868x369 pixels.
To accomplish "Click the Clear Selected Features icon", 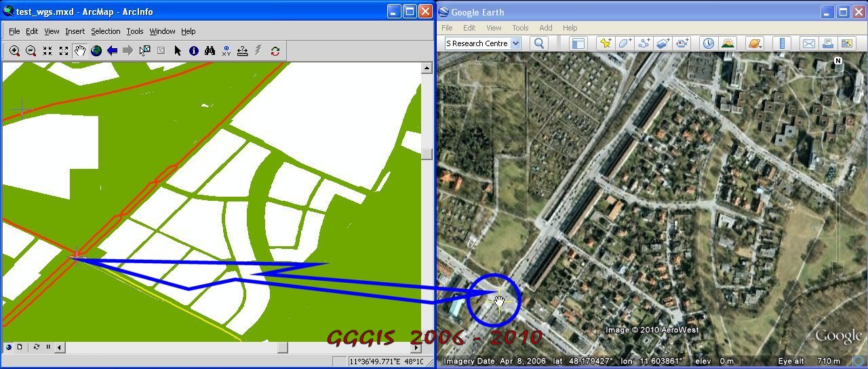I will click(x=161, y=51).
